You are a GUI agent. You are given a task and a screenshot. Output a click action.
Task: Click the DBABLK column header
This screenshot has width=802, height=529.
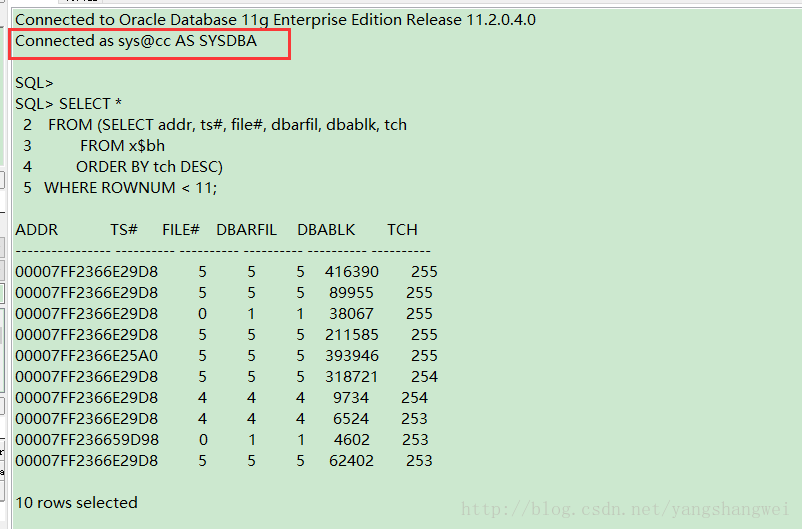pyautogui.click(x=326, y=230)
